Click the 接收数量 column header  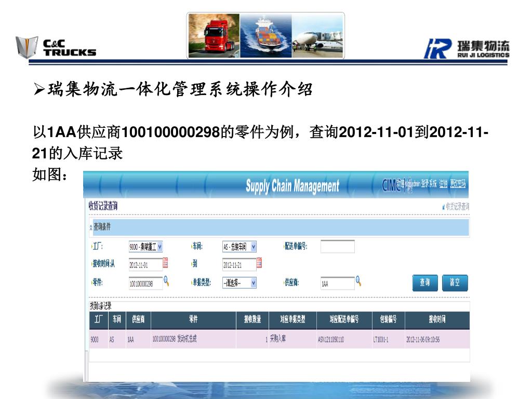coord(252,320)
